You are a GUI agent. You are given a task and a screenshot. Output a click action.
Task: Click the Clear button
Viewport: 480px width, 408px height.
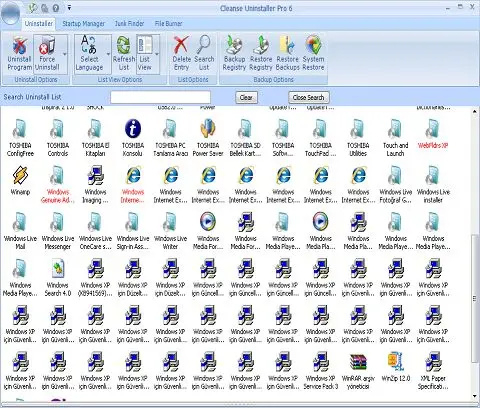[x=246, y=97]
